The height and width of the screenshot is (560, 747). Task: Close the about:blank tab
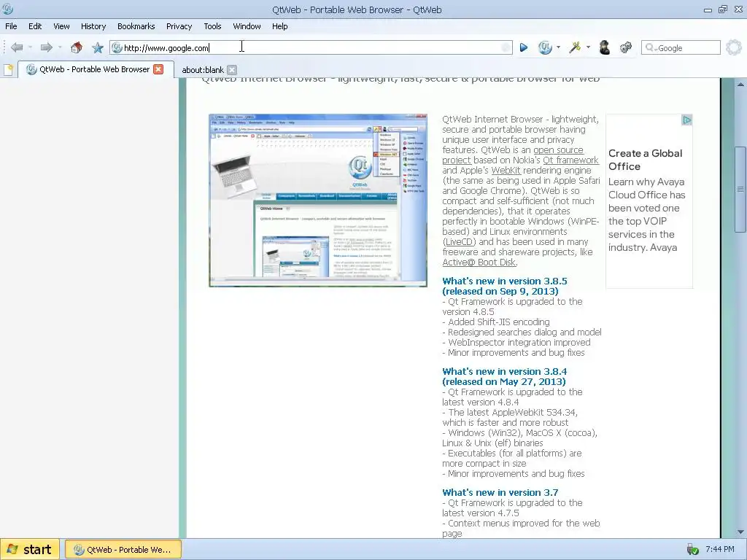tap(231, 69)
